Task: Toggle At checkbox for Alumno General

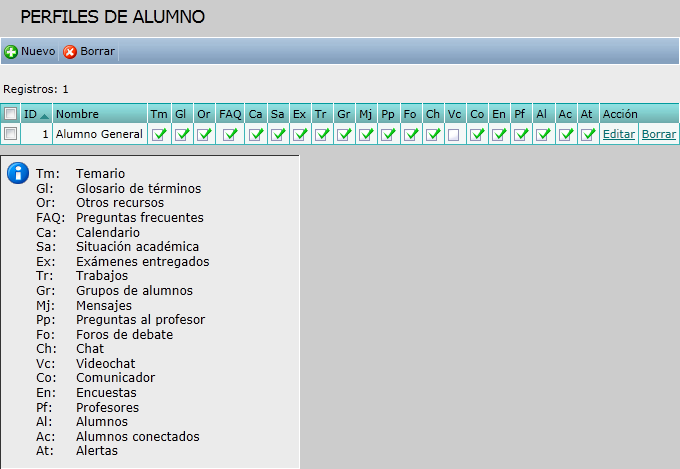Action: [x=588, y=134]
